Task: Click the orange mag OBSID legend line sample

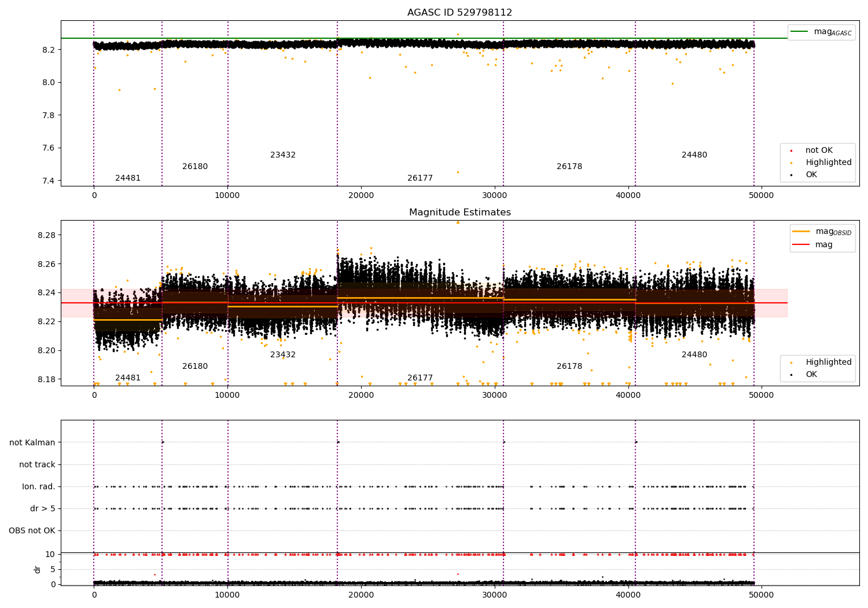Action: 801,232
